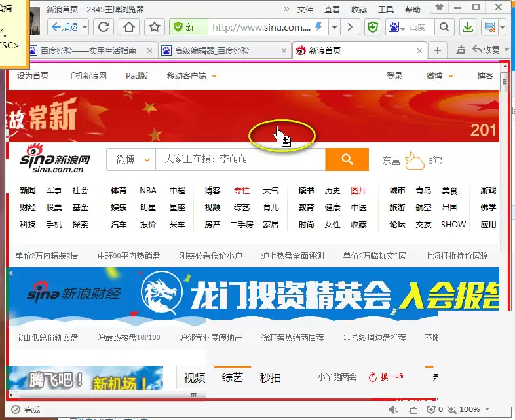Screen dimensions: 515x420
Task: Open the 帮助 menu
Action: click(x=413, y=10)
